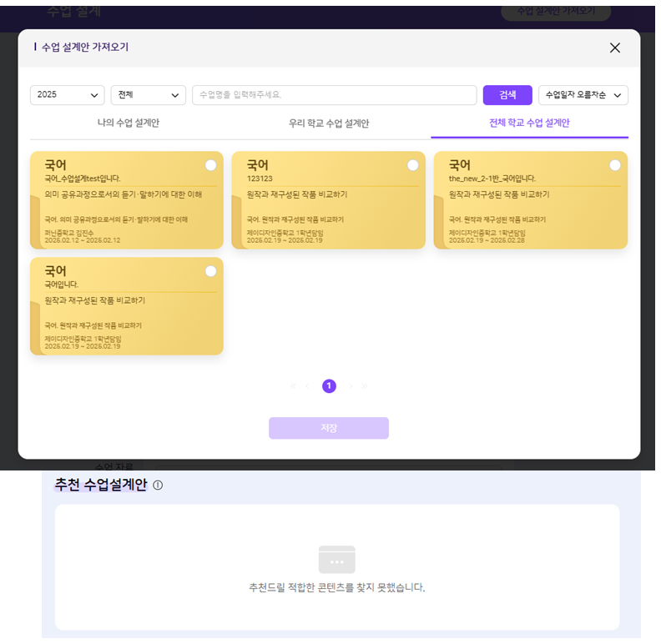Open the 2025 year dropdown
Image resolution: width=661 pixels, height=644 pixels.
(x=67, y=95)
